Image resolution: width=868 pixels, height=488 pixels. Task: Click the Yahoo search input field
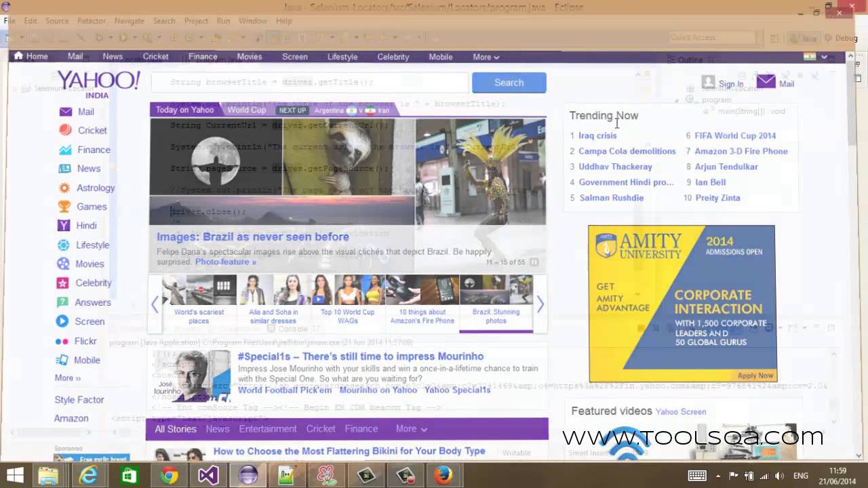[x=310, y=83]
